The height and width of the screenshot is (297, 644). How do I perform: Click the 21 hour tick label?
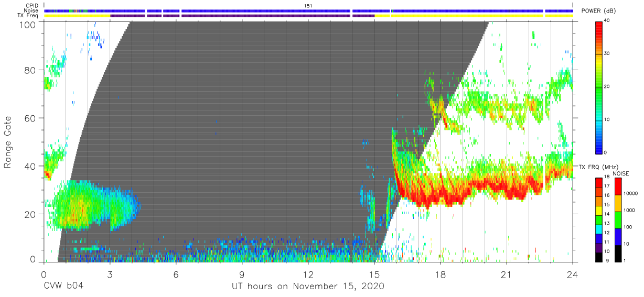coord(506,274)
